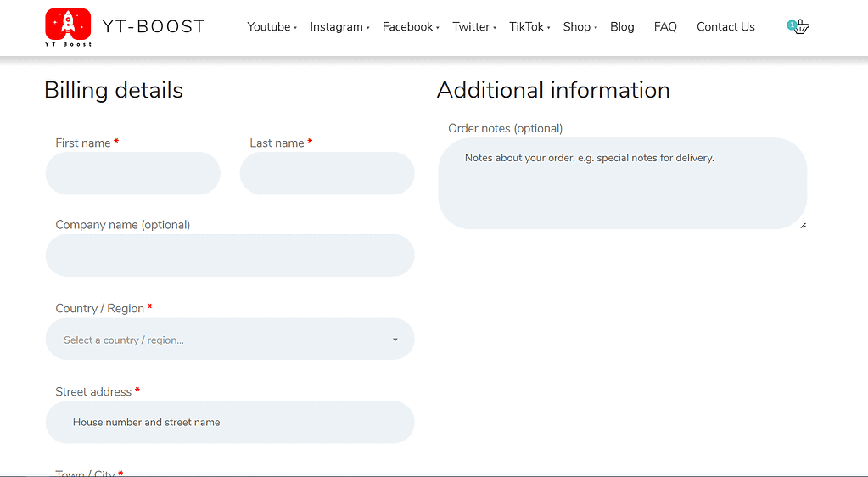This screenshot has width=868, height=477.
Task: Expand the Twitter menu
Action: click(474, 26)
